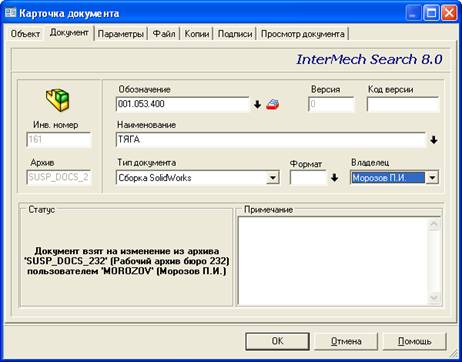Click the down arrow next to Обозначение field
Screen dimensions: 462x362
click(257, 105)
